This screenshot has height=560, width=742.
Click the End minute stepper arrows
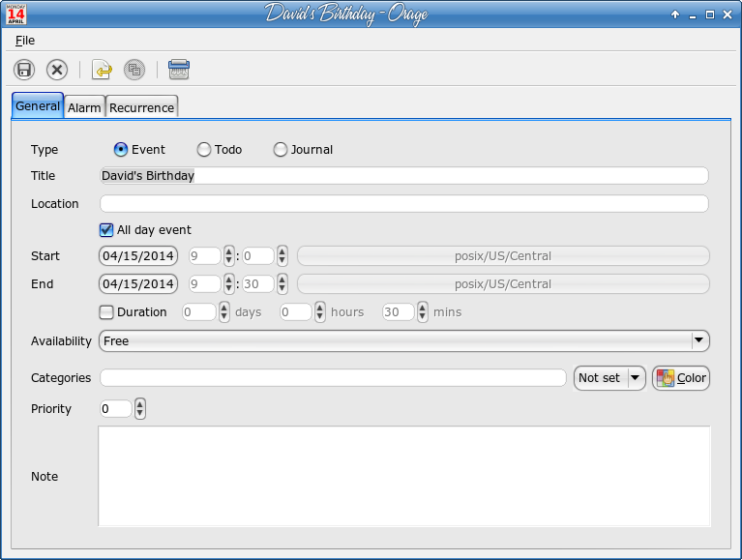pos(282,283)
